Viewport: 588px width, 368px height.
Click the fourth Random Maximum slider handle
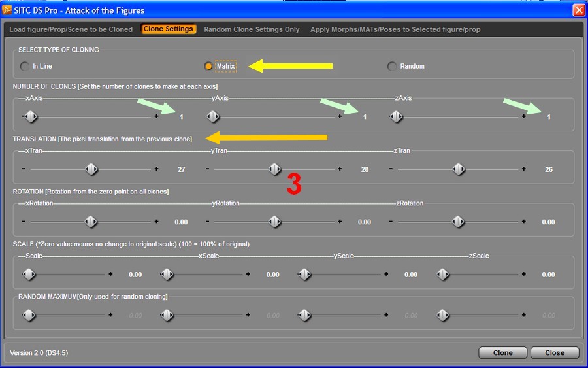[x=442, y=315]
